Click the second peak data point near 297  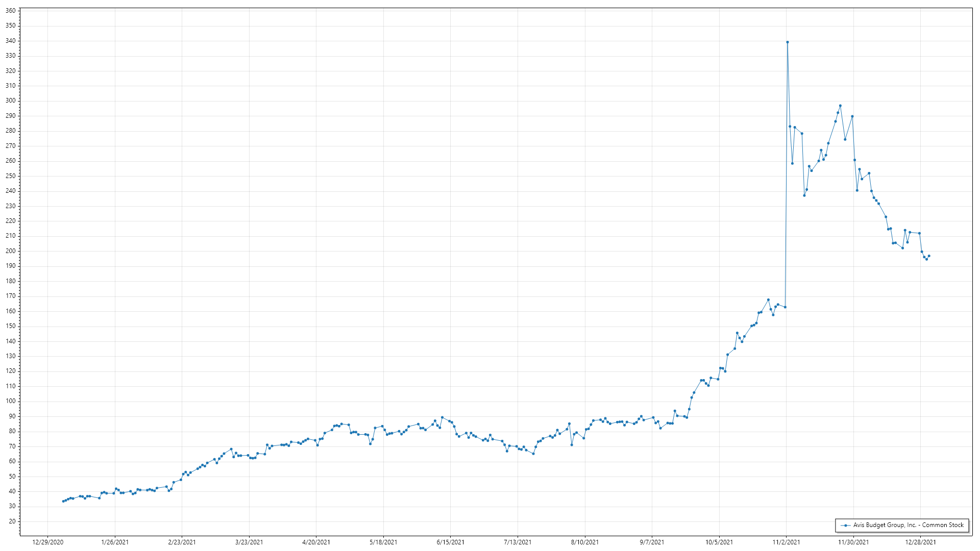click(840, 106)
